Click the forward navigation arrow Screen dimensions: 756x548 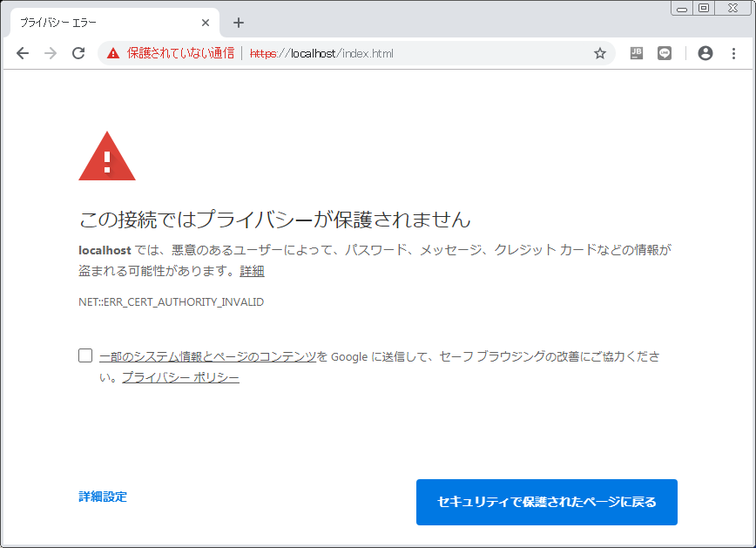51,53
